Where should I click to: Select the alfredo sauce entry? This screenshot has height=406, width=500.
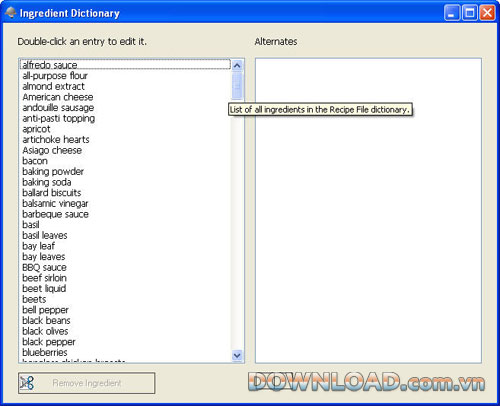pos(125,65)
